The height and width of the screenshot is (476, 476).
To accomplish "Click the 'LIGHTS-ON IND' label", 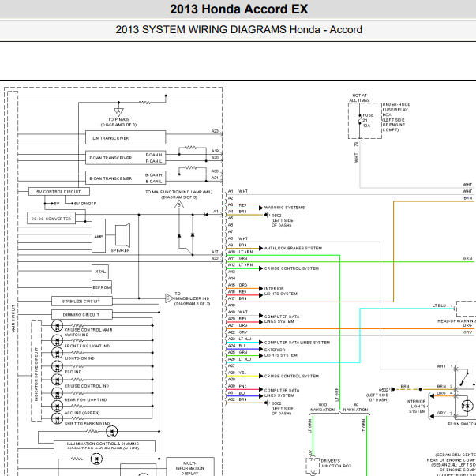I will [80, 358].
